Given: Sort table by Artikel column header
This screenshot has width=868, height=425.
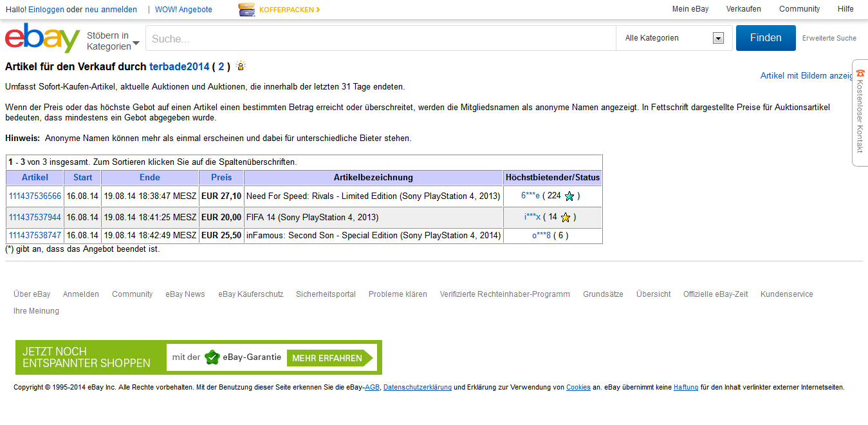Looking at the screenshot, I should [x=35, y=177].
